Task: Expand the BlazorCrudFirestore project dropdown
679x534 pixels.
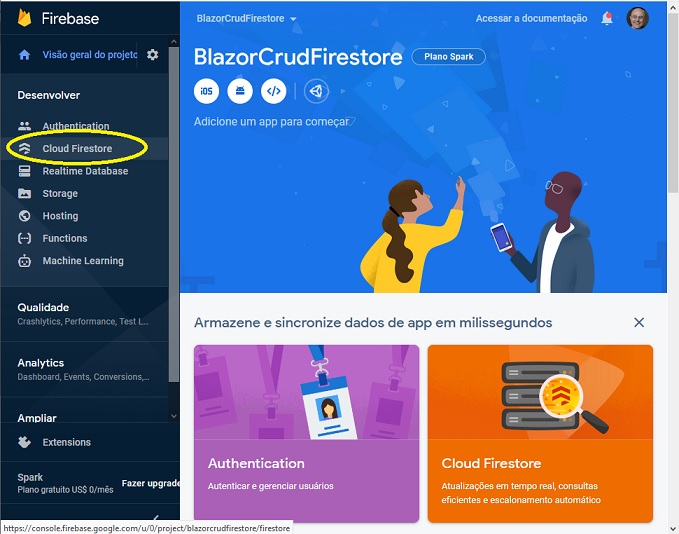Action: (x=246, y=18)
